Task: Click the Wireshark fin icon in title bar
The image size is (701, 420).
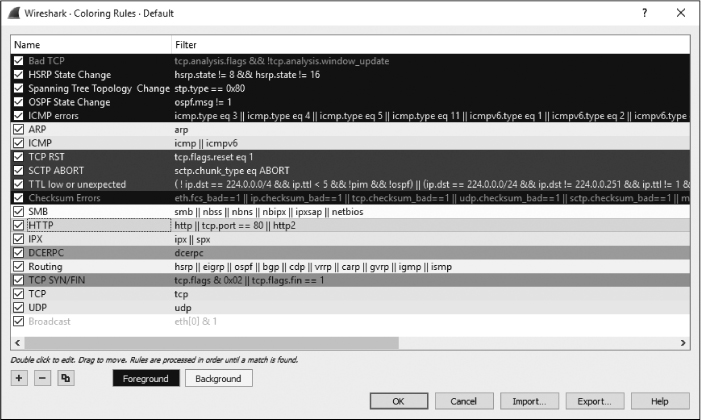Action: coord(13,13)
